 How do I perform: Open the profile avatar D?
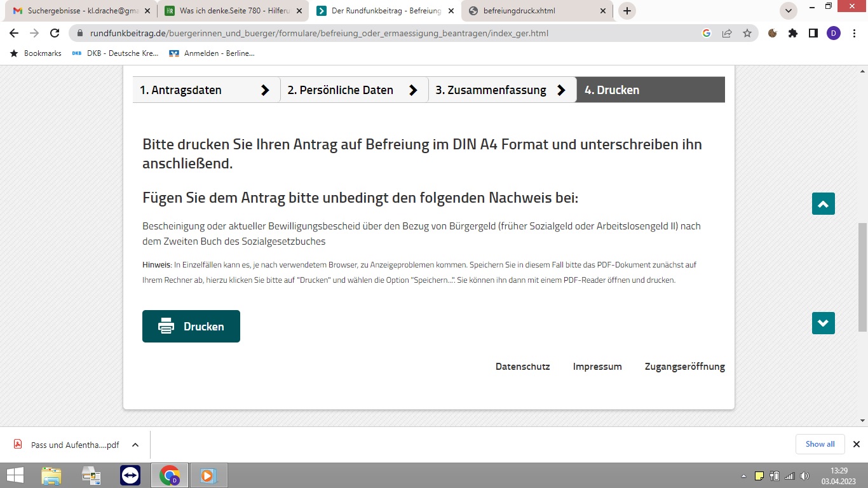(834, 33)
